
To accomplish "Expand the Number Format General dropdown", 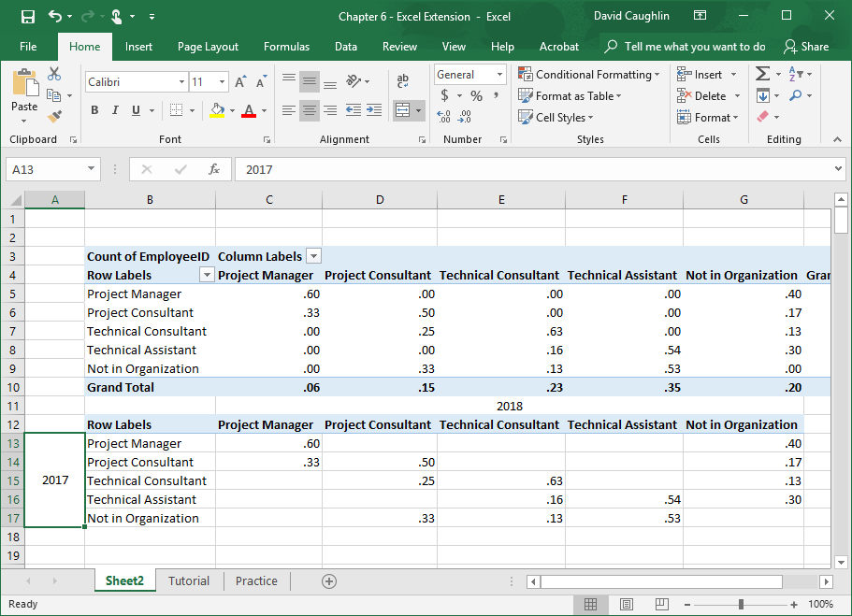I will (500, 75).
